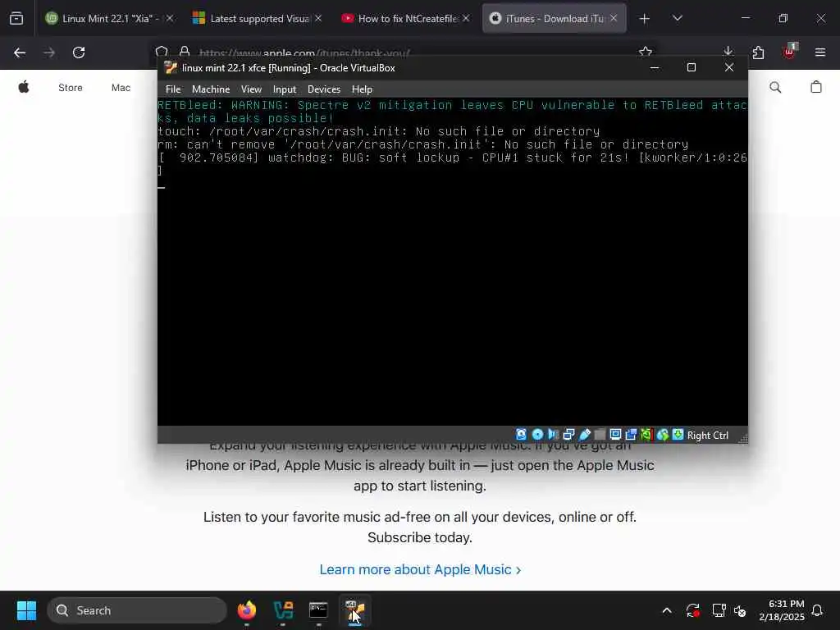Open the Mac link in Apple navigation

click(121, 88)
